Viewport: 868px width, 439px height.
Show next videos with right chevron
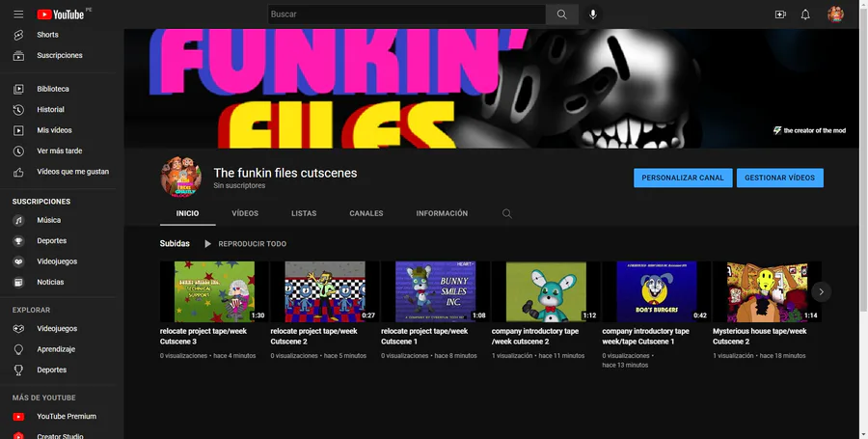click(x=821, y=291)
